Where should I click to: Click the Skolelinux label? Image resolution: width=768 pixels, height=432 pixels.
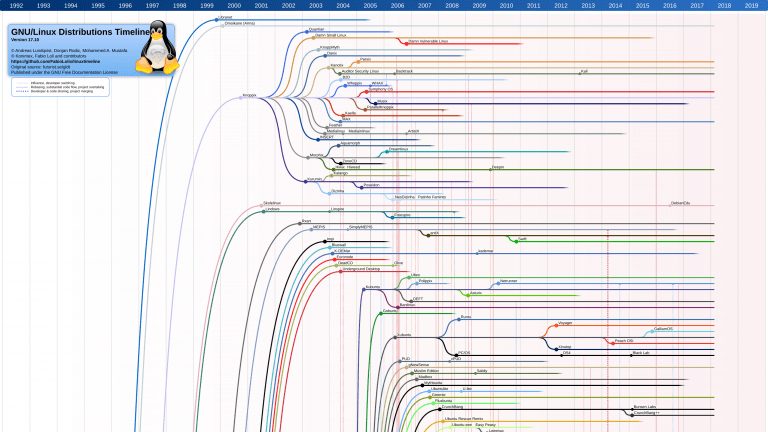[x=272, y=203]
